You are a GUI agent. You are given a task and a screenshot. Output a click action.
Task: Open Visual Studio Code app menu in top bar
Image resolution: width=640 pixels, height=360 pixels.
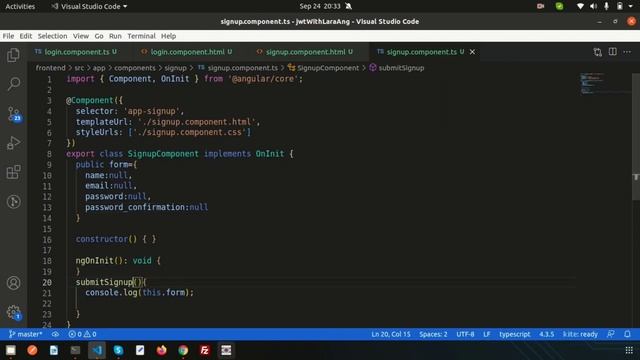[x=89, y=6]
